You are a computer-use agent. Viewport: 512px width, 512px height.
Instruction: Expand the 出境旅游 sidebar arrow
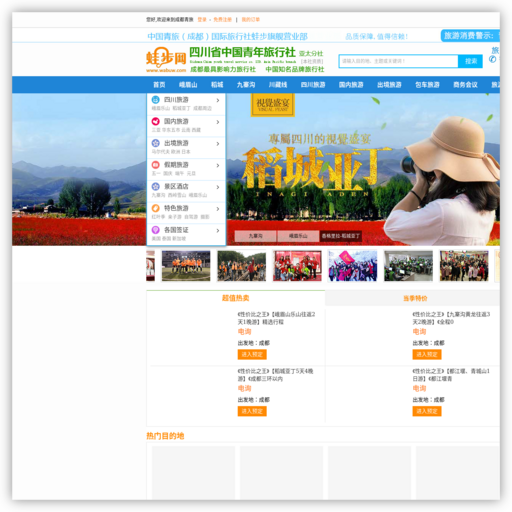click(218, 144)
